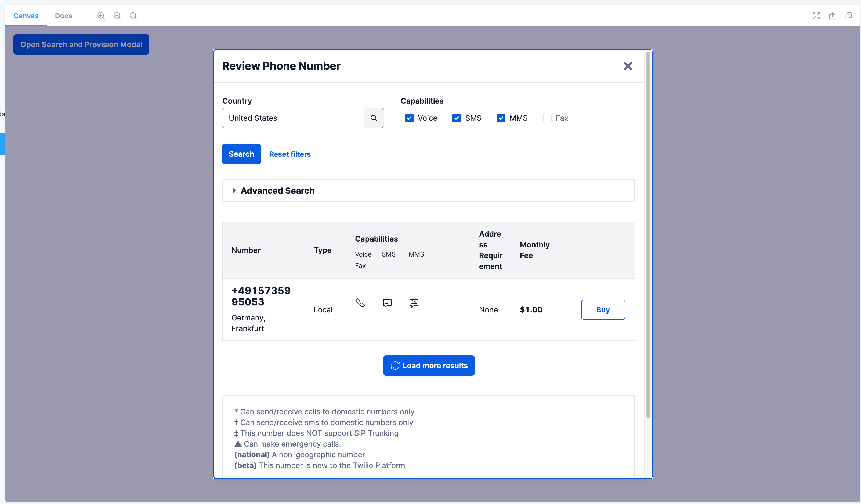Switch to the Canvas tab
This screenshot has width=861, height=504.
(26, 16)
